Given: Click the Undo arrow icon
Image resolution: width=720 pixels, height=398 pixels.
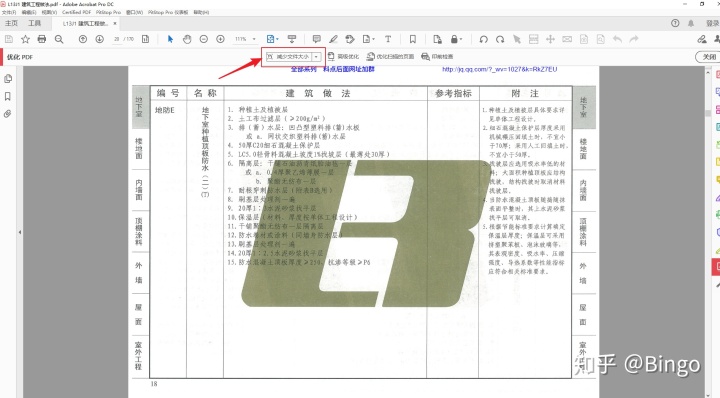Looking at the screenshot, I should pyautogui.click(x=617, y=39).
